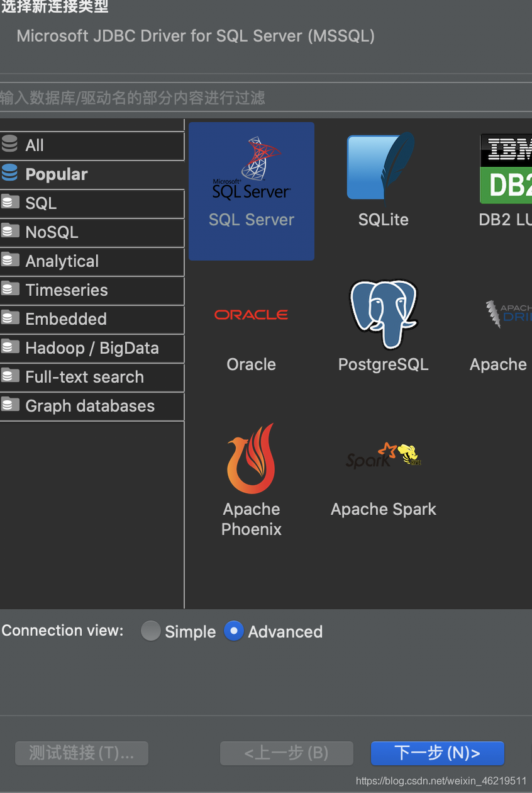Click the <上一步 (B) back button
This screenshot has width=532, height=793.
(x=287, y=753)
